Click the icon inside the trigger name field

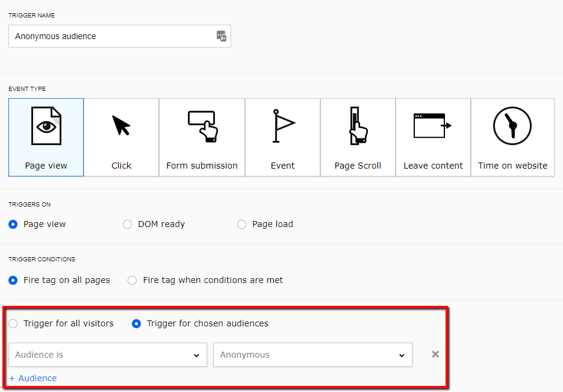point(222,36)
